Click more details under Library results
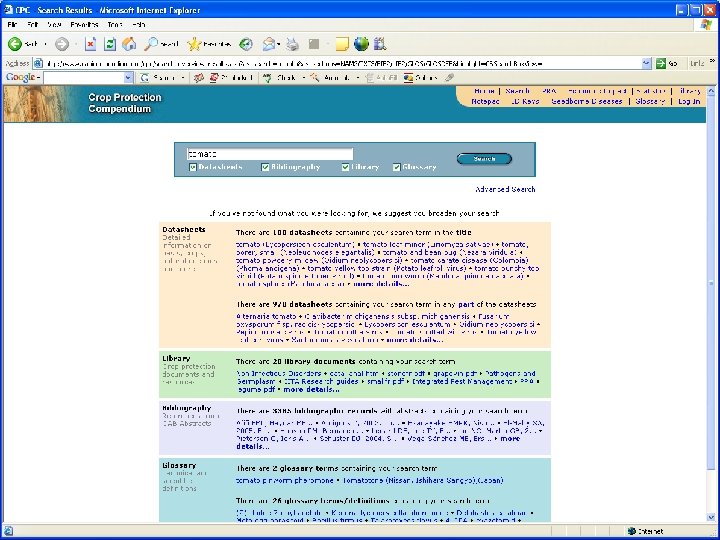 [311, 389]
